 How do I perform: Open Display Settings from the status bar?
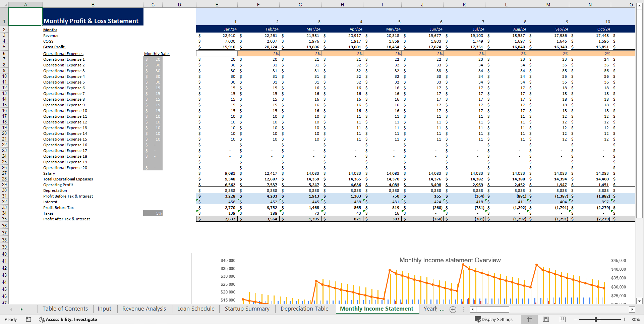pos(494,319)
